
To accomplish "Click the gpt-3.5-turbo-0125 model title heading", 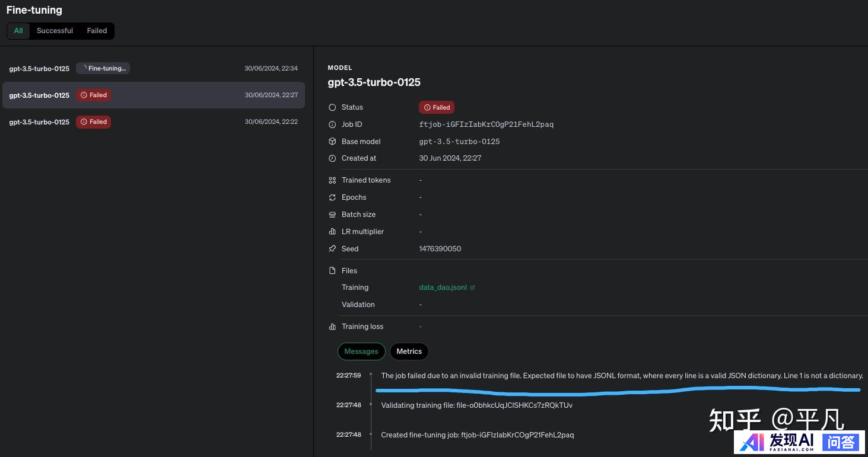I will [x=374, y=82].
